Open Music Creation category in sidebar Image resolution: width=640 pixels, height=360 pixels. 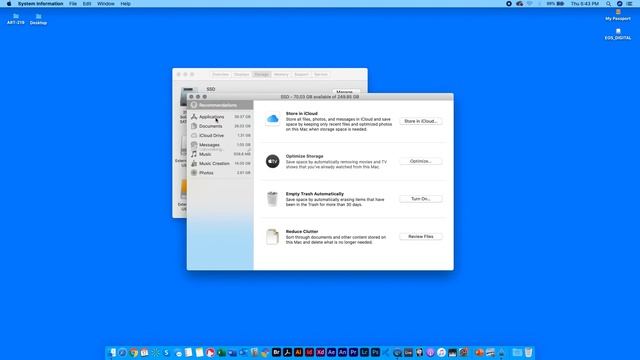click(220, 164)
